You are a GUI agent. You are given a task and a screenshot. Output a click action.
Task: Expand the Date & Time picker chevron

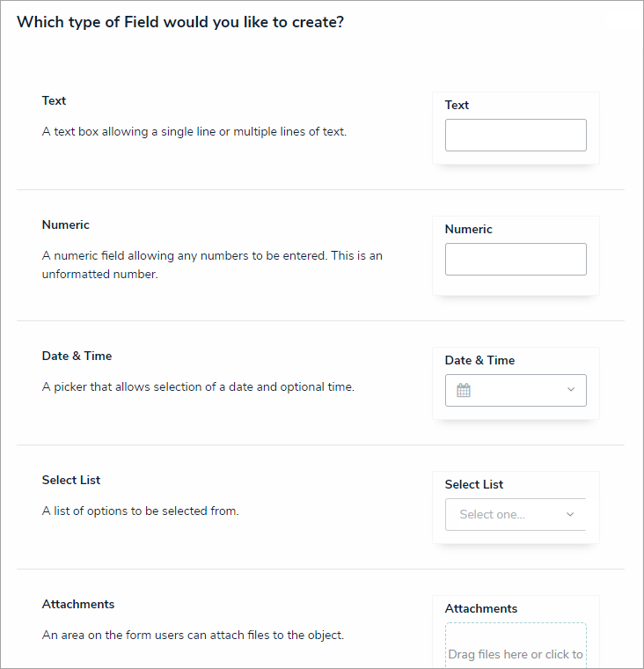(x=570, y=390)
